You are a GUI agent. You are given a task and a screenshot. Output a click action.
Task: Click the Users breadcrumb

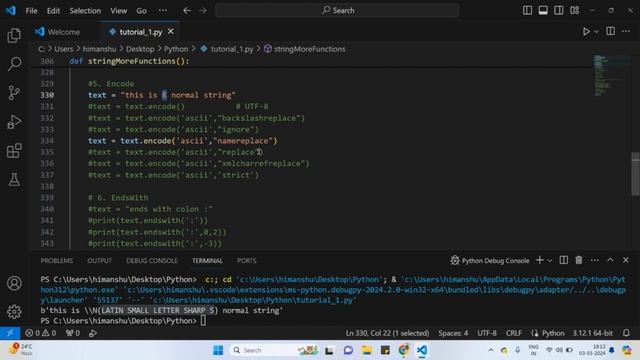click(64, 49)
